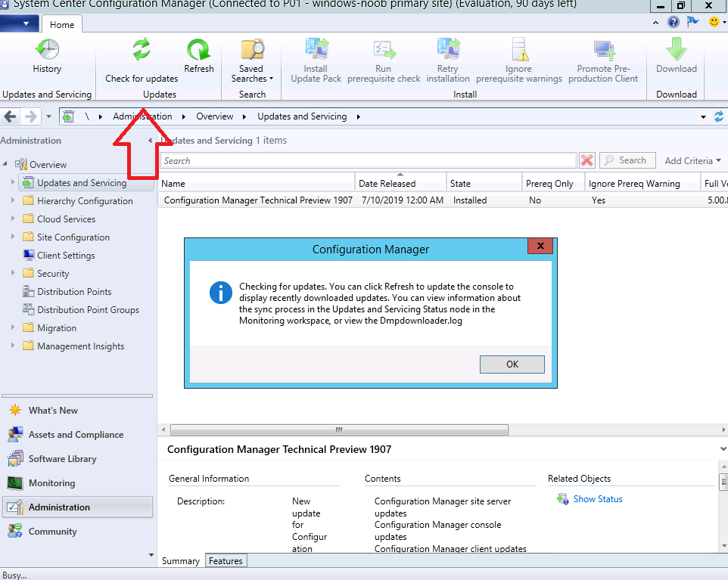Open the Administration workspace
The width and height of the screenshot is (728, 580).
pos(77,507)
